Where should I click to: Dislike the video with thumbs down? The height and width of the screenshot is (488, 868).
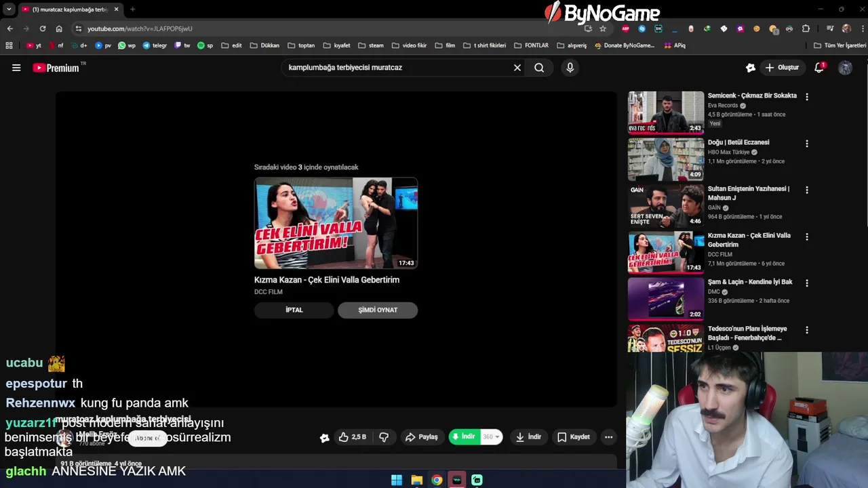pos(384,437)
